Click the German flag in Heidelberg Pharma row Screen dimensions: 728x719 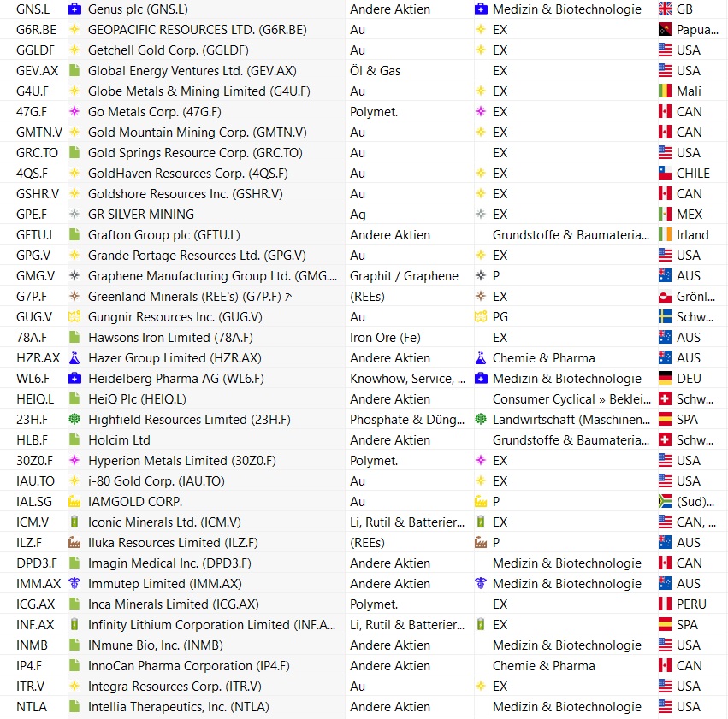pyautogui.click(x=665, y=378)
